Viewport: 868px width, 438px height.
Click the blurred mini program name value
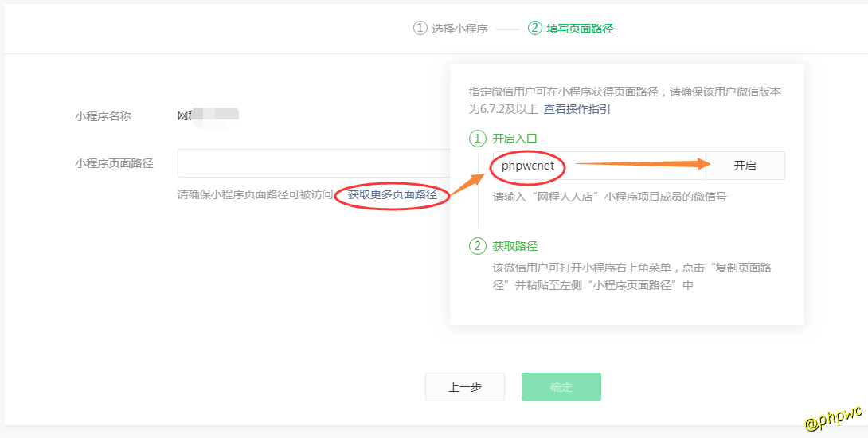(x=208, y=116)
